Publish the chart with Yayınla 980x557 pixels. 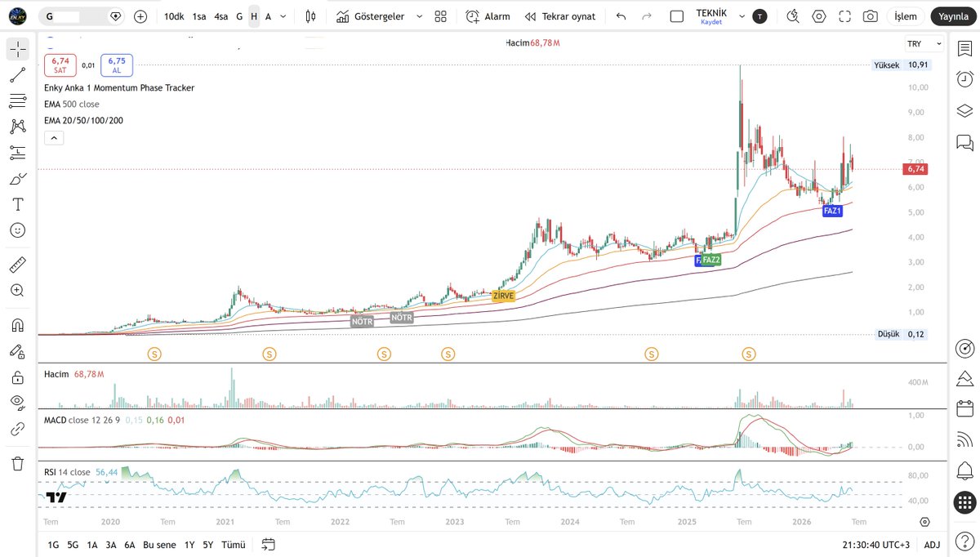pyautogui.click(x=953, y=16)
